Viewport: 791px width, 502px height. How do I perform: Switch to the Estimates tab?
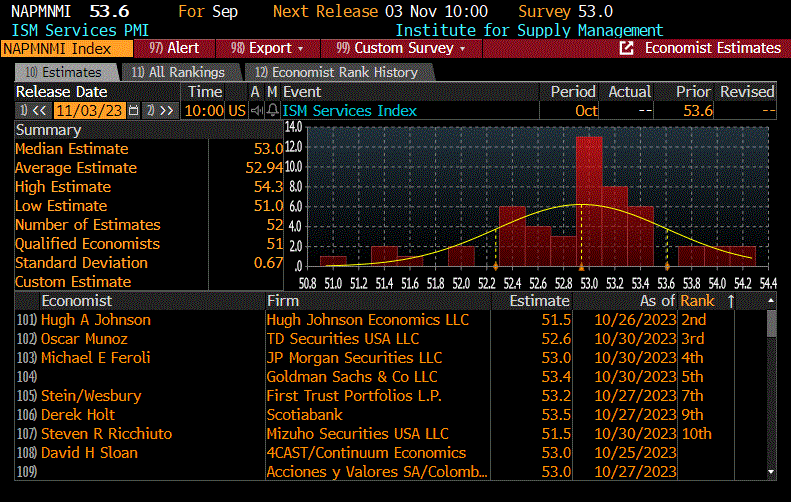tap(65, 72)
